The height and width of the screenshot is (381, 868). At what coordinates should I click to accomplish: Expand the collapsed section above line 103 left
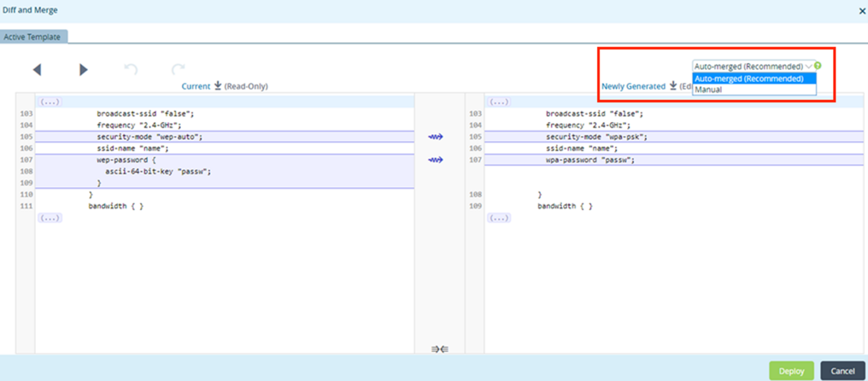tap(50, 101)
